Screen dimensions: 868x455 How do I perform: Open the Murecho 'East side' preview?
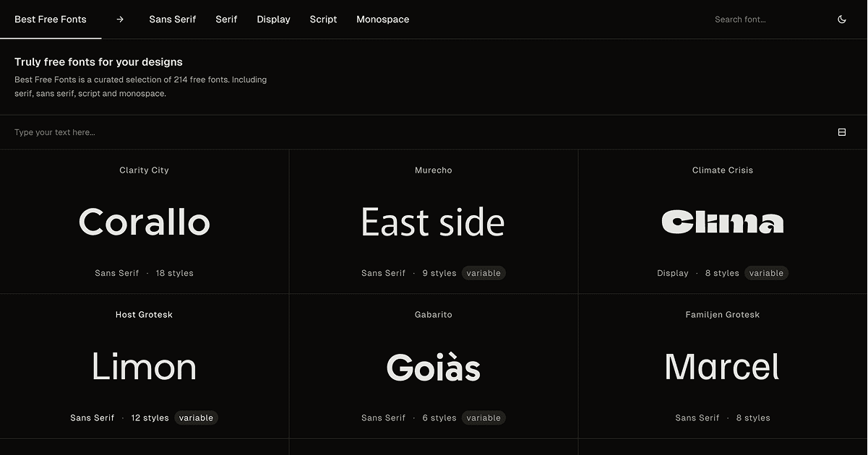(x=434, y=222)
